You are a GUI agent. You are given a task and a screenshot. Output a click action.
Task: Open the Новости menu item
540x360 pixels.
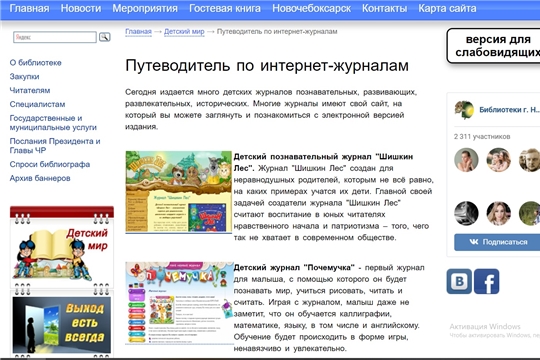tap(81, 8)
